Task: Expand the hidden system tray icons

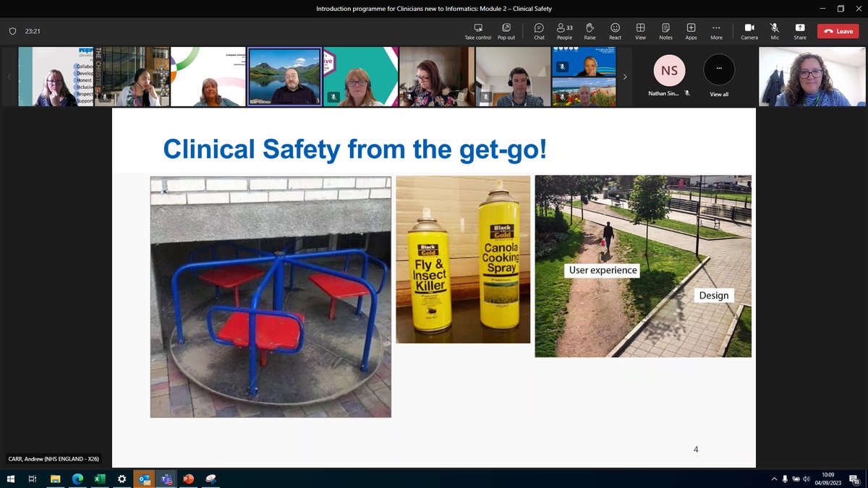Action: (x=774, y=479)
